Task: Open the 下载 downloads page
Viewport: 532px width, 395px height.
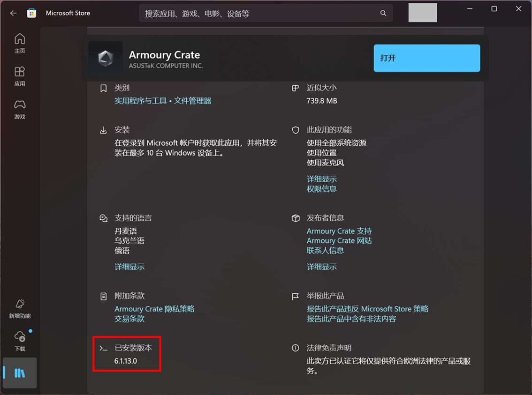Action: [x=20, y=342]
